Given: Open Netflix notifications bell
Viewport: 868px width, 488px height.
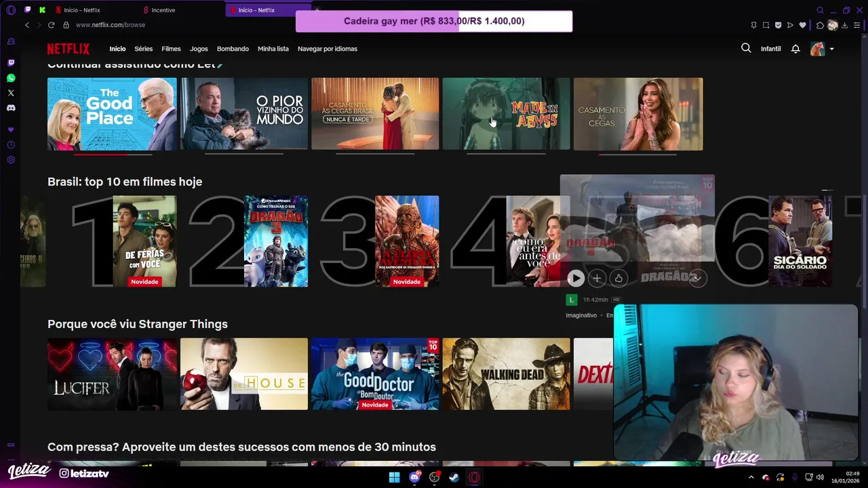Looking at the screenshot, I should coord(795,49).
